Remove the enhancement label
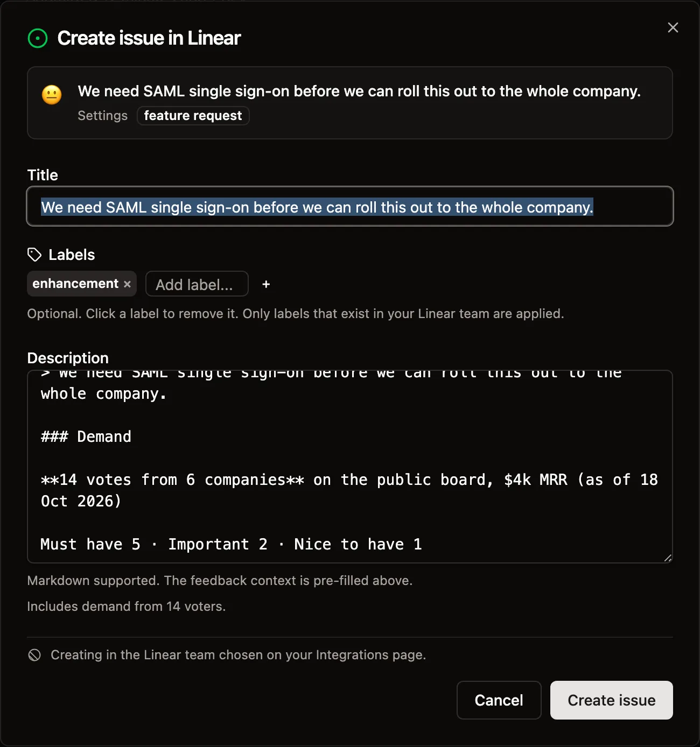The image size is (700, 747). [x=127, y=284]
